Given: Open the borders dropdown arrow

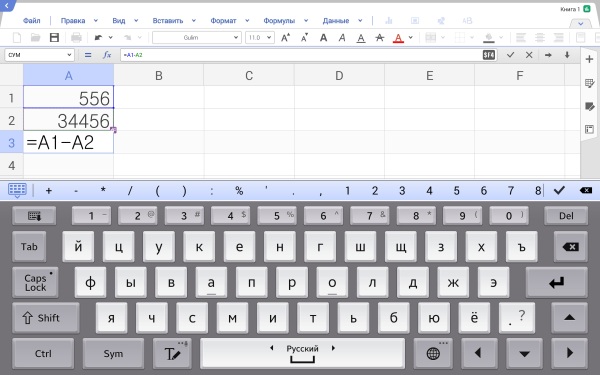Looking at the screenshot, I should click(472, 38).
